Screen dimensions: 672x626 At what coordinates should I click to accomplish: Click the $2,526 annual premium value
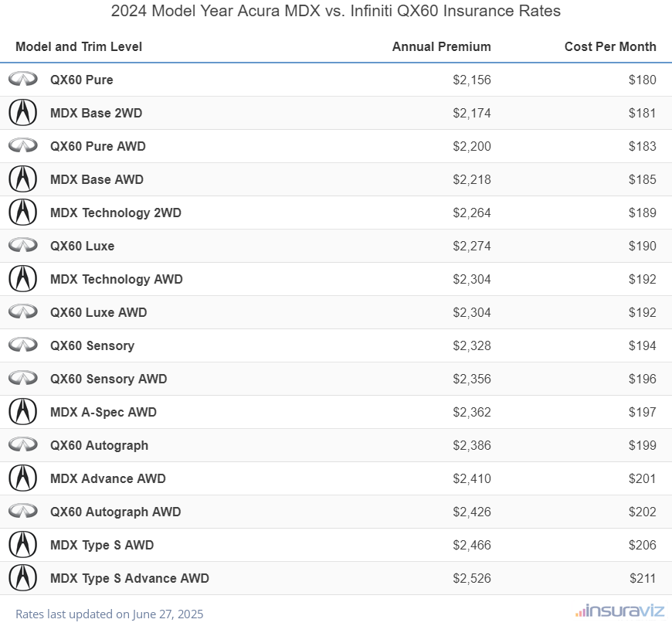tap(472, 578)
